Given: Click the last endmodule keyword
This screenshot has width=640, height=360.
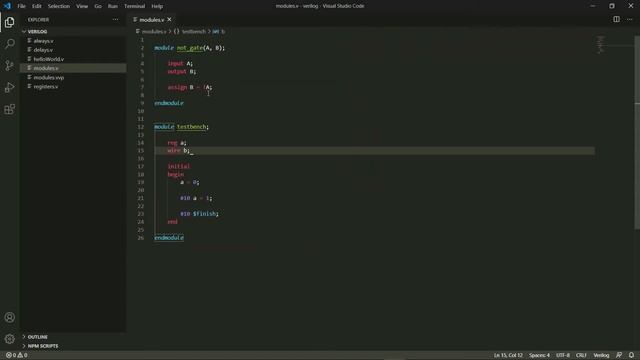Looking at the screenshot, I should click(169, 238).
